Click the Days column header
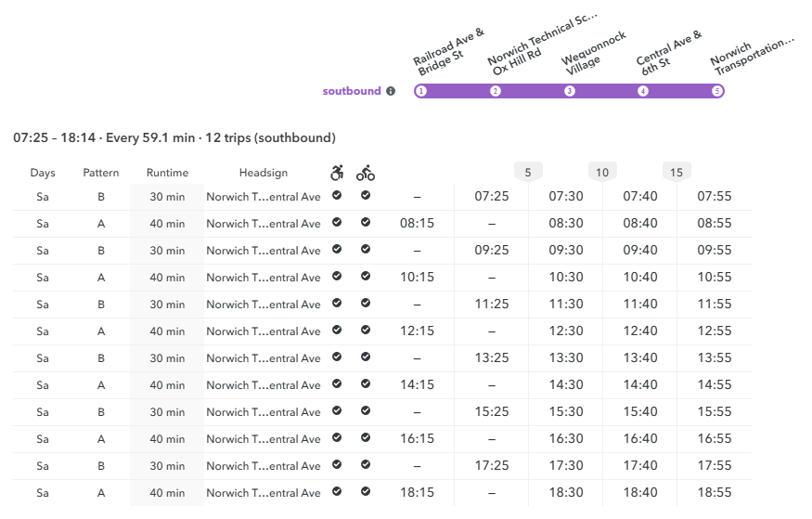The width and height of the screenshot is (812, 519). pos(43,173)
